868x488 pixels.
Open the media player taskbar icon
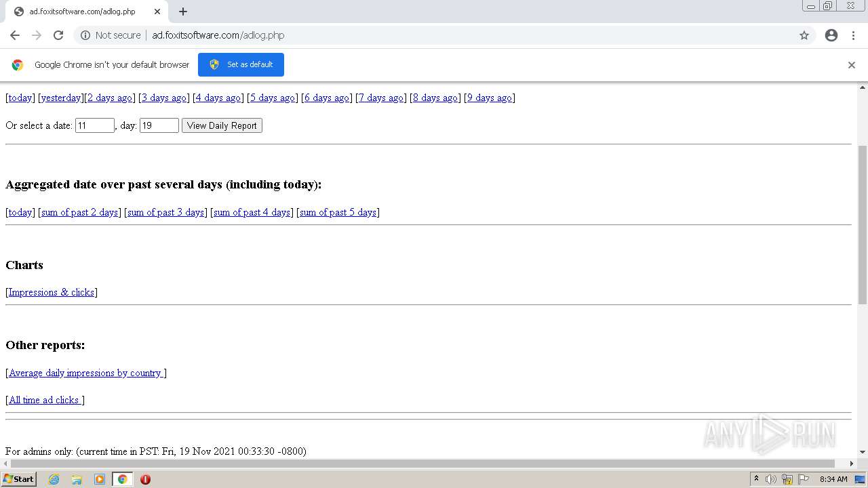coord(100,479)
